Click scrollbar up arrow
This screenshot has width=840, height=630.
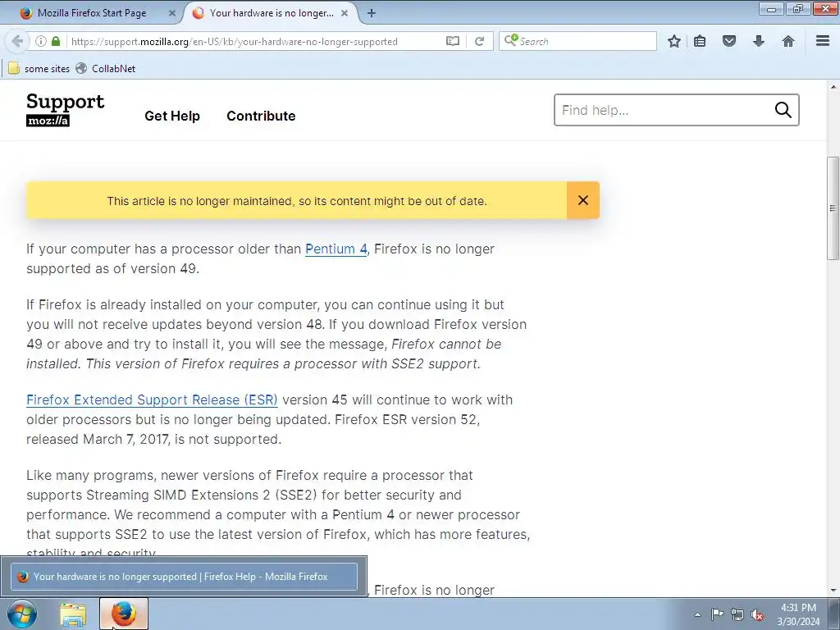tap(833, 86)
